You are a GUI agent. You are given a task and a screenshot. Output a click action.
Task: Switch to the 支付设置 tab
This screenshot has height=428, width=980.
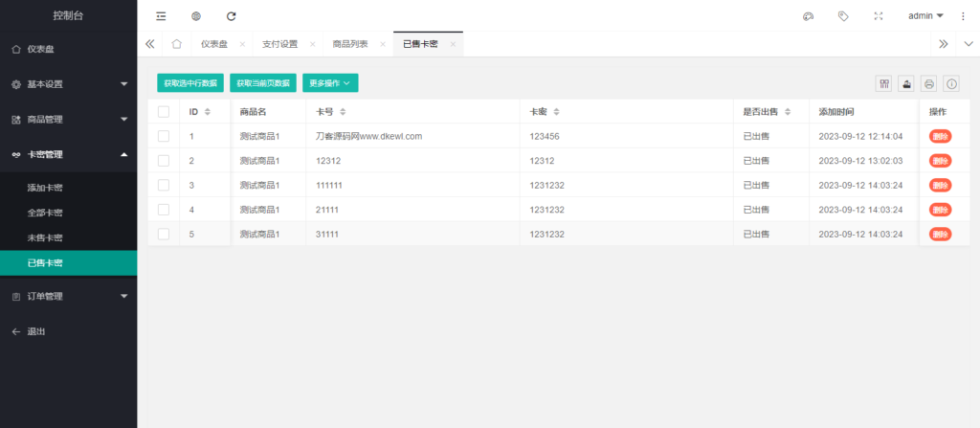278,44
